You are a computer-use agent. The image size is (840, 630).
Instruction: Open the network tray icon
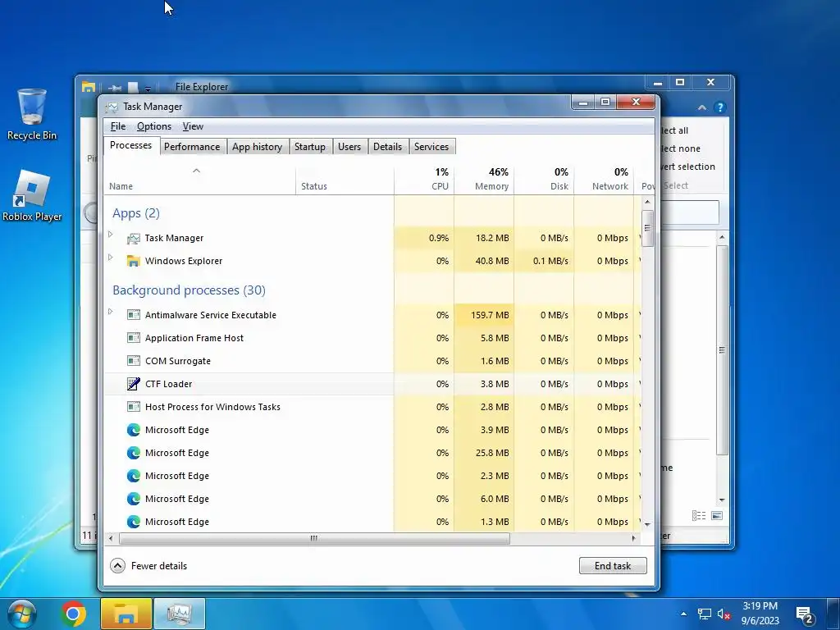[x=704, y=614]
